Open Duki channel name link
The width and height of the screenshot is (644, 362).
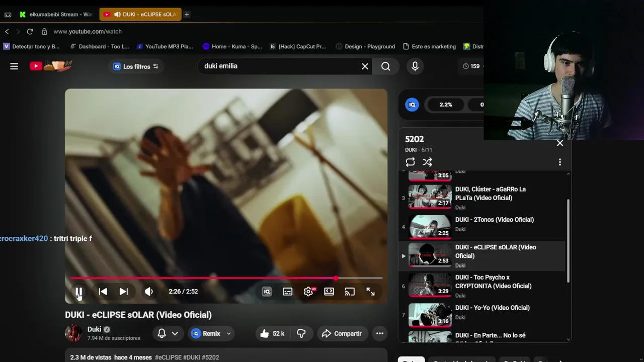coord(94,329)
